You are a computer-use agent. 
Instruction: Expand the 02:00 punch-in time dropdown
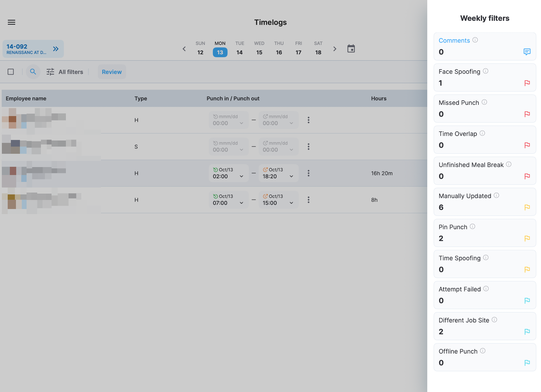[241, 176]
